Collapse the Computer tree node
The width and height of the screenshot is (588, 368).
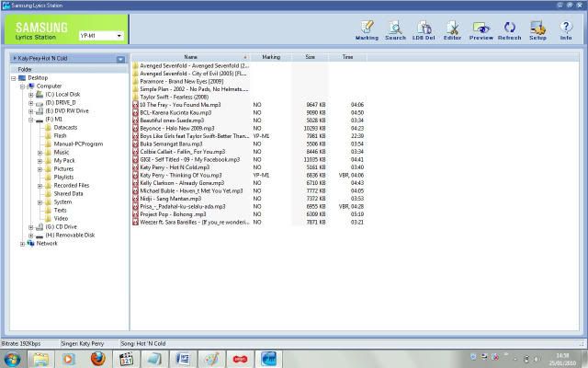[22, 86]
